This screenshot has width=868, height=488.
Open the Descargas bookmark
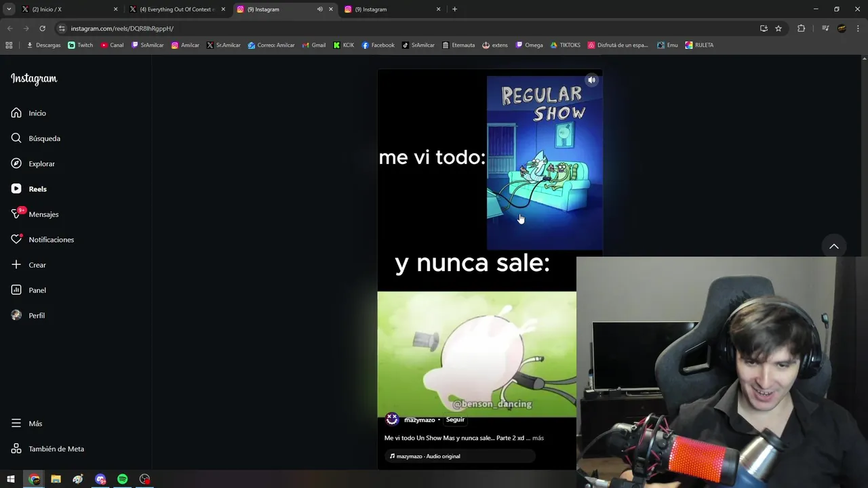pos(43,45)
